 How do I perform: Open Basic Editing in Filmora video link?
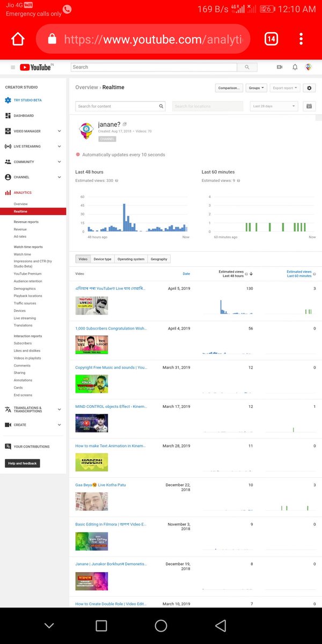coord(111,524)
